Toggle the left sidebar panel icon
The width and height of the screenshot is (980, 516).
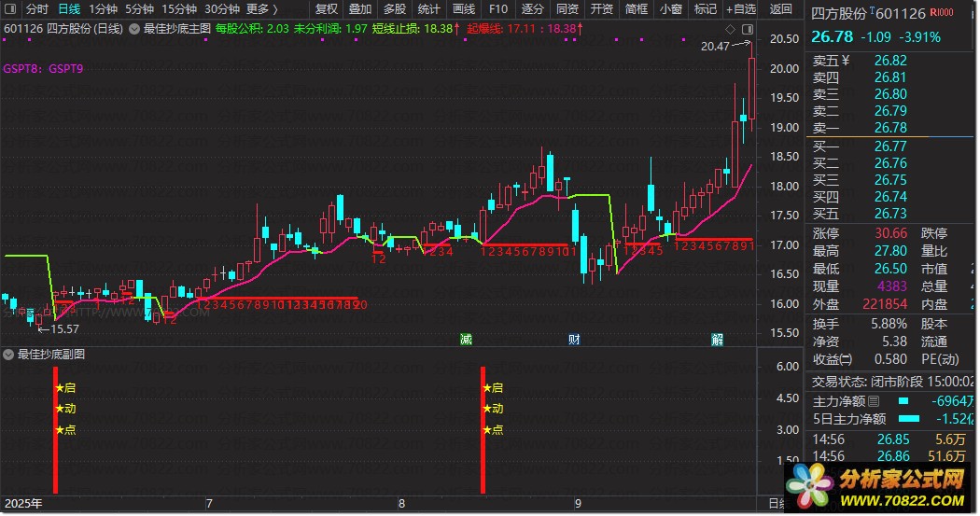[x=10, y=8]
